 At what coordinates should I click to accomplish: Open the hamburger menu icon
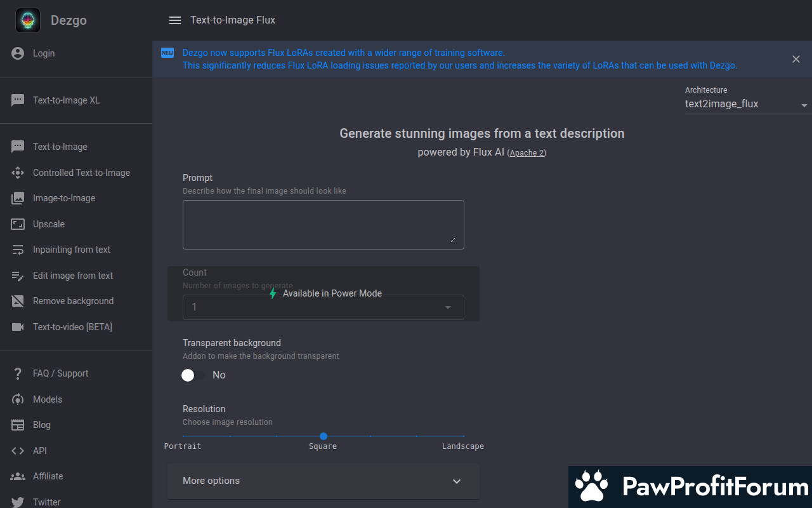tap(175, 20)
